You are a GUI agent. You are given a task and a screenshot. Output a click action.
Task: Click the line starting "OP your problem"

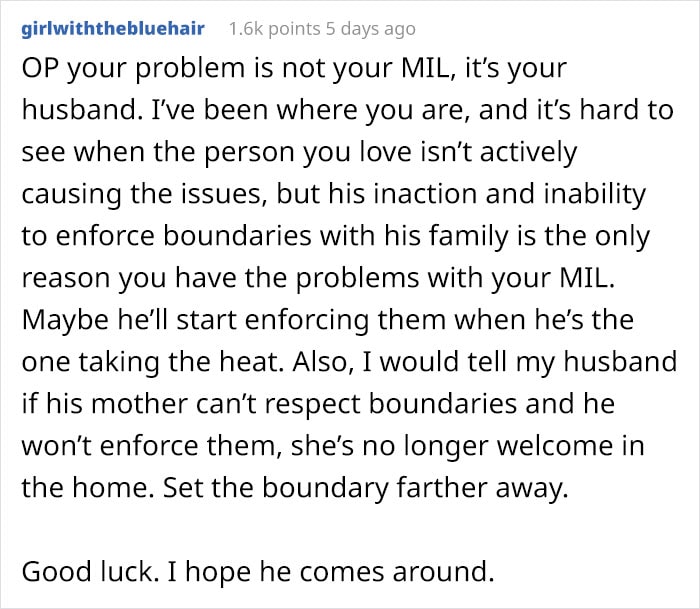point(294,69)
